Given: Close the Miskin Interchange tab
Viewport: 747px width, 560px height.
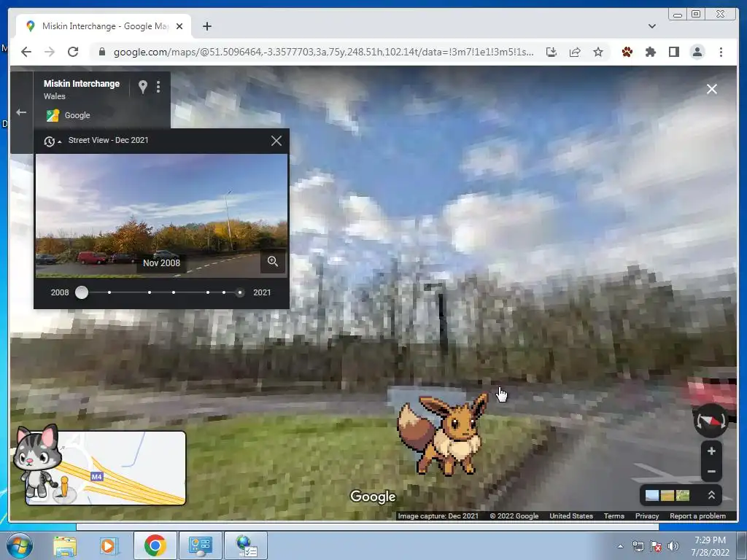Looking at the screenshot, I should point(179,26).
